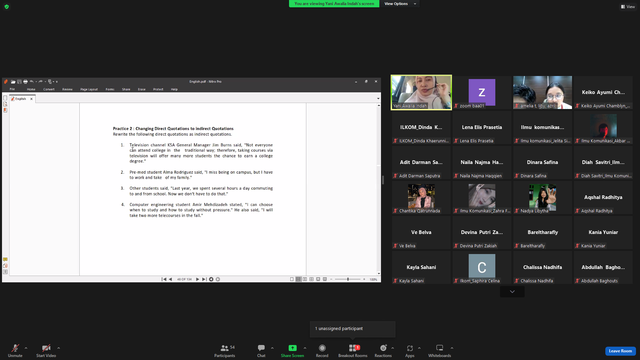Switch to the Share ribbon tab

point(126,89)
